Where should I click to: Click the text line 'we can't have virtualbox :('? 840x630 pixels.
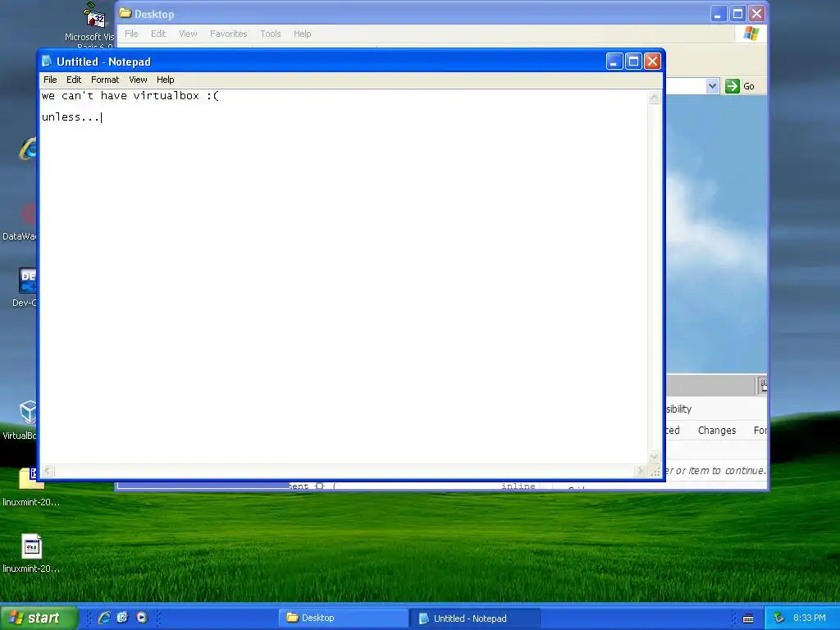point(130,96)
